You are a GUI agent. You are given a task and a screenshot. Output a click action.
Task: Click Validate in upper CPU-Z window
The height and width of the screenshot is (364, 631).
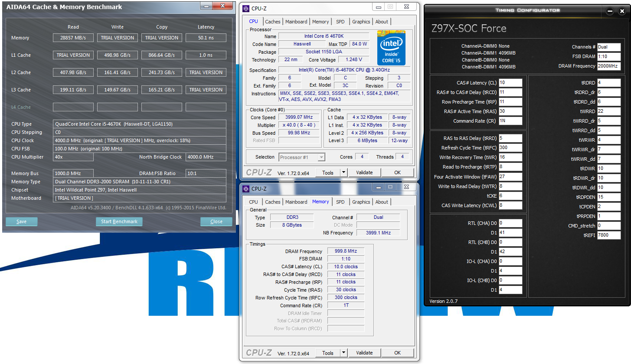[x=364, y=172]
